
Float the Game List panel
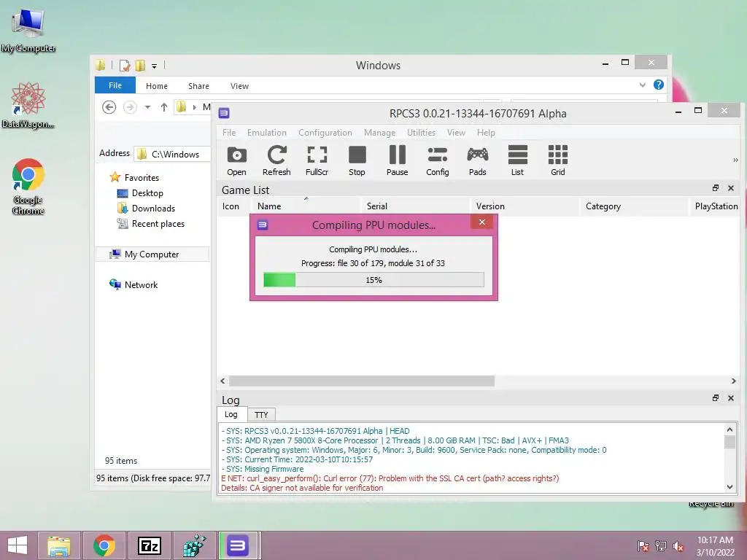[716, 188]
